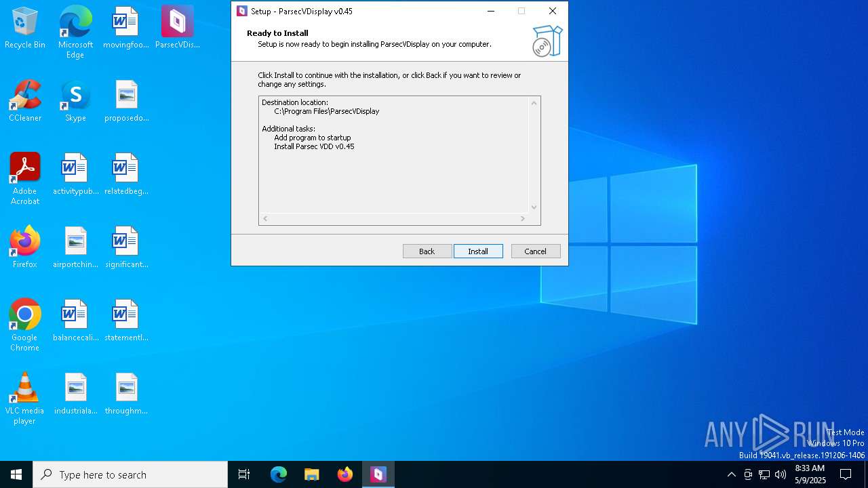Select the balancecali... Word document icon
868x488 pixels.
75,321
